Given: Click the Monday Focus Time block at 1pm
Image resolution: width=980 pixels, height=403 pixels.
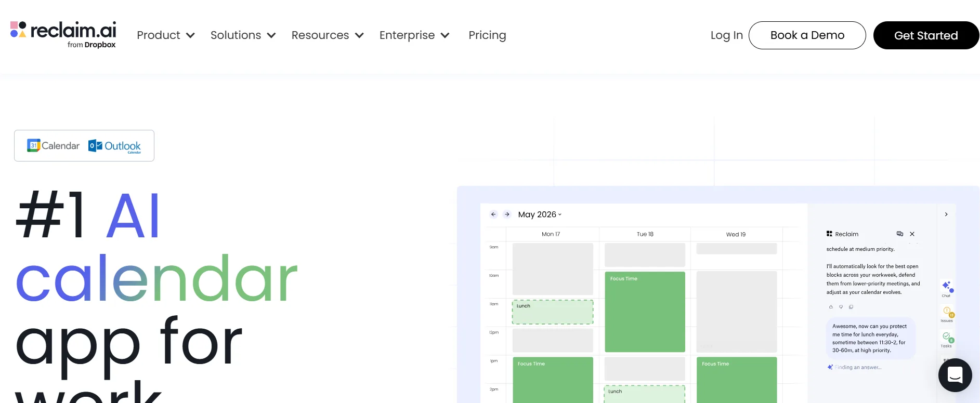Looking at the screenshot, I should tap(553, 380).
